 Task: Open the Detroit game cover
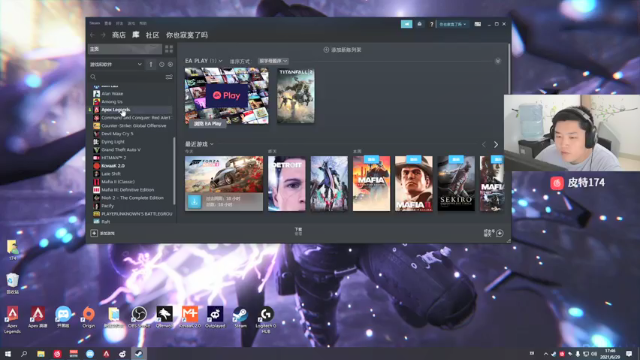(287, 184)
